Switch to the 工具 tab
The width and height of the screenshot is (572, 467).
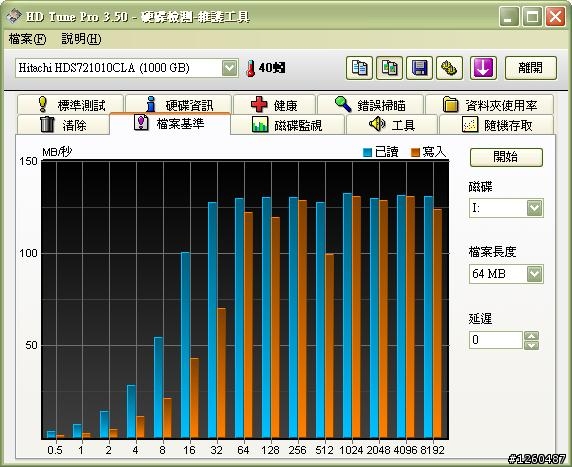392,125
